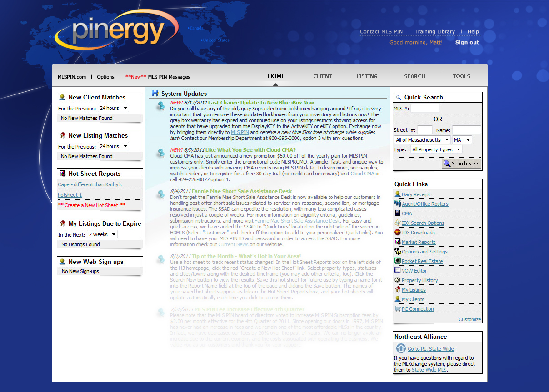Click the New Web Sign-ups person icon
This screenshot has width=549, height=392.
(x=63, y=262)
